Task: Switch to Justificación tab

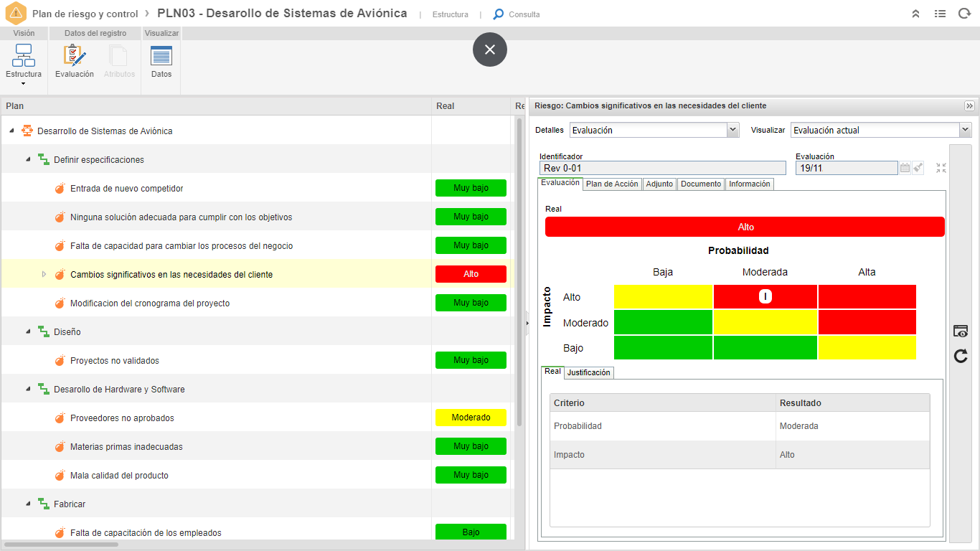Action: pyautogui.click(x=588, y=373)
